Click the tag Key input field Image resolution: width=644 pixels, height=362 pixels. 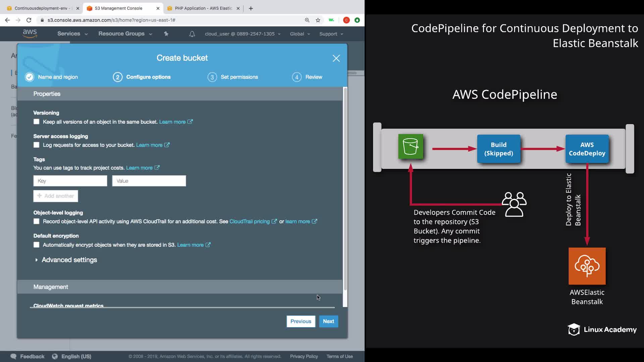(x=70, y=181)
